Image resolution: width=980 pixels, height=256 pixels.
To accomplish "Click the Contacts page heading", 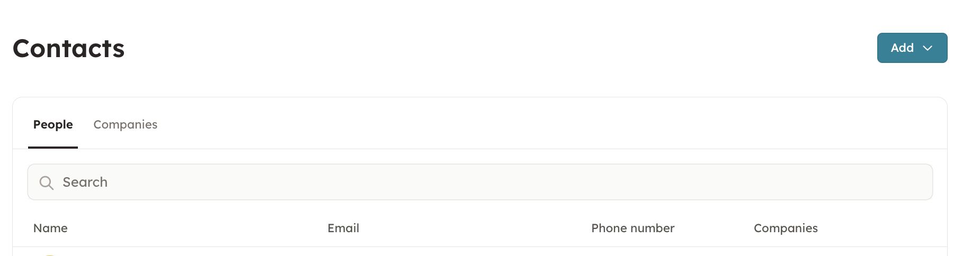I will coord(69,49).
